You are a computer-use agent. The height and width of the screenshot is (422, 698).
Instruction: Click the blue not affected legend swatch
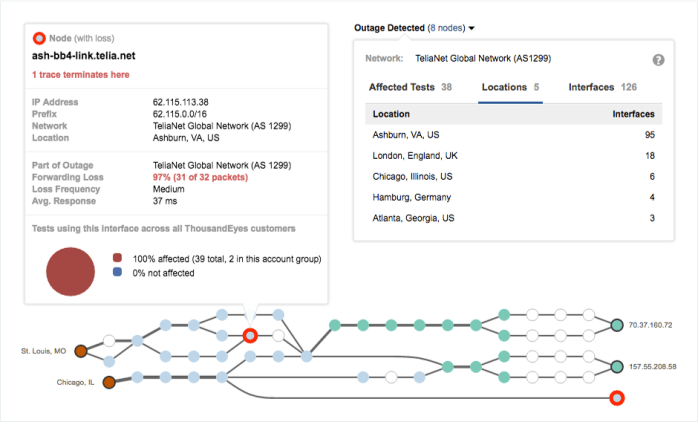[x=118, y=272]
